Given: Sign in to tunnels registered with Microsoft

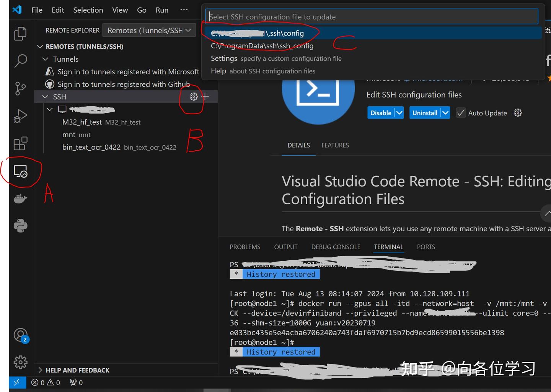Looking at the screenshot, I should (x=128, y=72).
